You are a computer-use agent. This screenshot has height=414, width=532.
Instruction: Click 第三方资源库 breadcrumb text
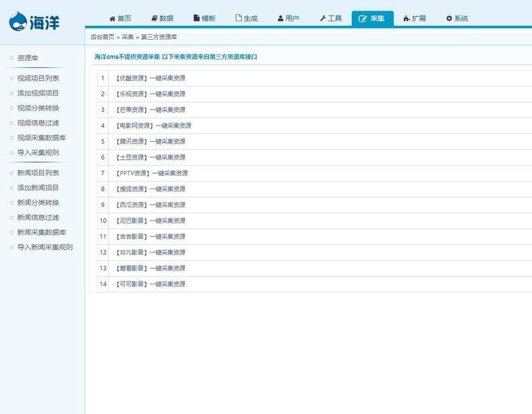(159, 37)
